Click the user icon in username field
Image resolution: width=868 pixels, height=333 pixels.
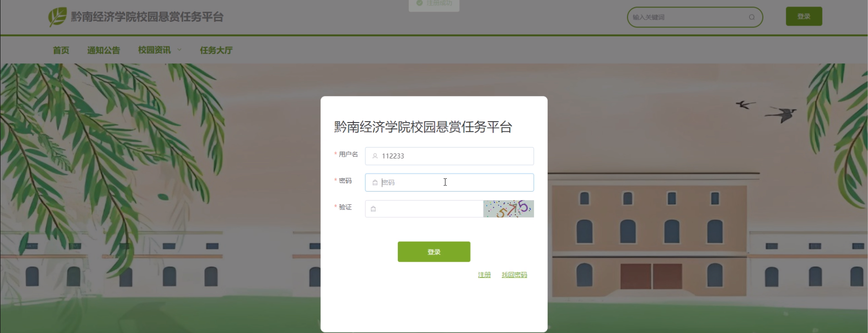(375, 156)
